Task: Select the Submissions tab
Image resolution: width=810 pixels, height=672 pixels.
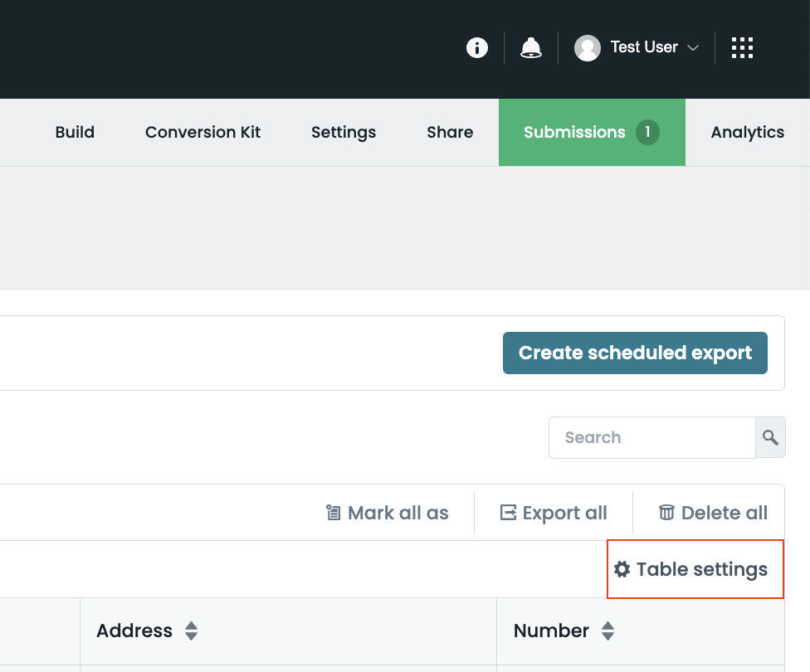Action: (x=591, y=133)
